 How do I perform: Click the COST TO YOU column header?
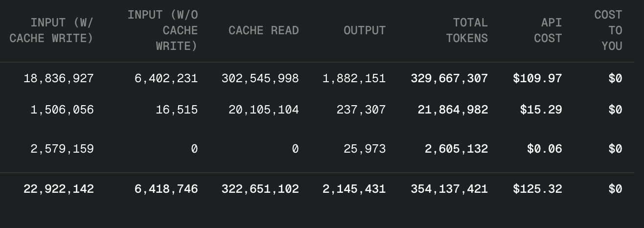click(x=608, y=30)
